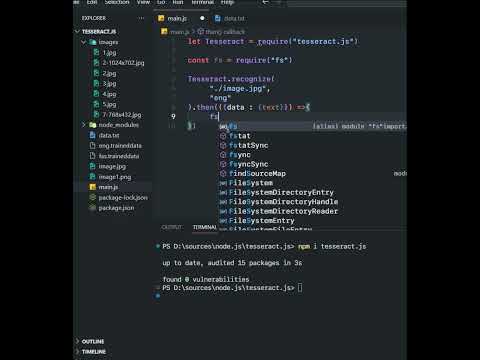Viewport: 480px width, 360px height.
Task: Click the EXPLORER panel title
Action: pos(94,18)
